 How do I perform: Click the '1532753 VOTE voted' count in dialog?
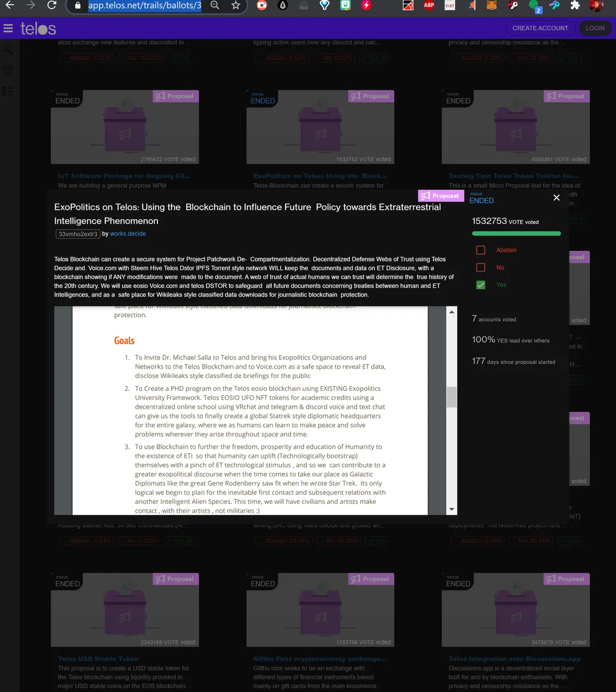click(505, 221)
